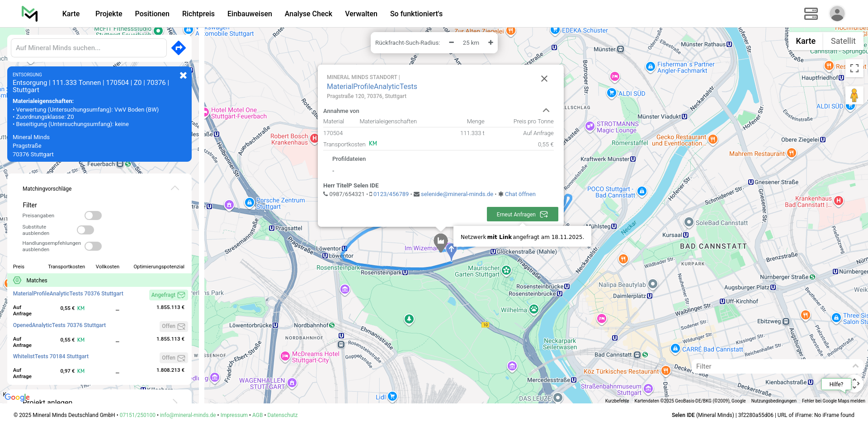Toggle Handlungsempfehlungen ausblenden switch
This screenshot has width=868, height=426.
pyautogui.click(x=93, y=246)
